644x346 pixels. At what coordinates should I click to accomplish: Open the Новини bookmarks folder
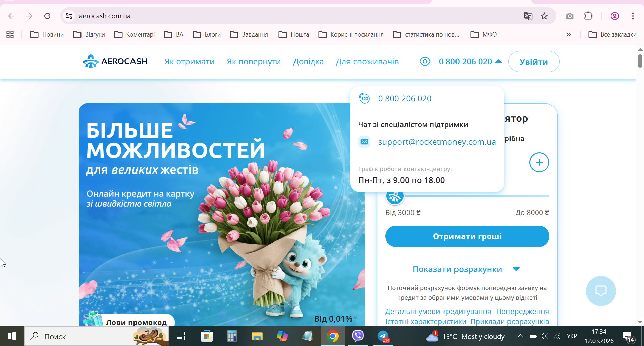pyautogui.click(x=47, y=34)
